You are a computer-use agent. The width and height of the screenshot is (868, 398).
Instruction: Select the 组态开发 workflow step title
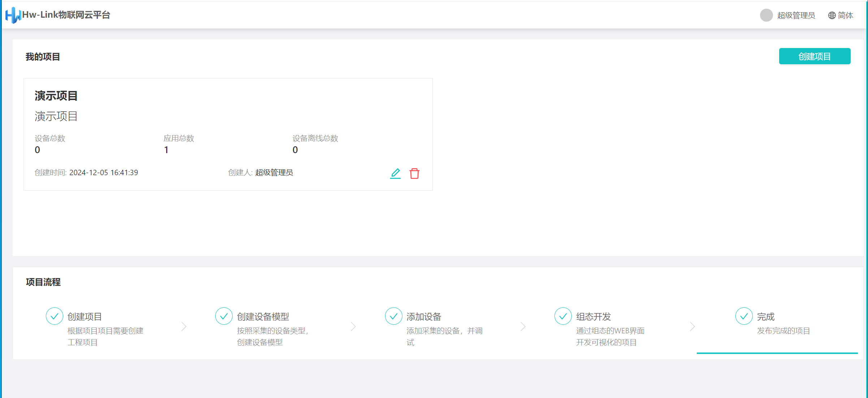pos(593,317)
